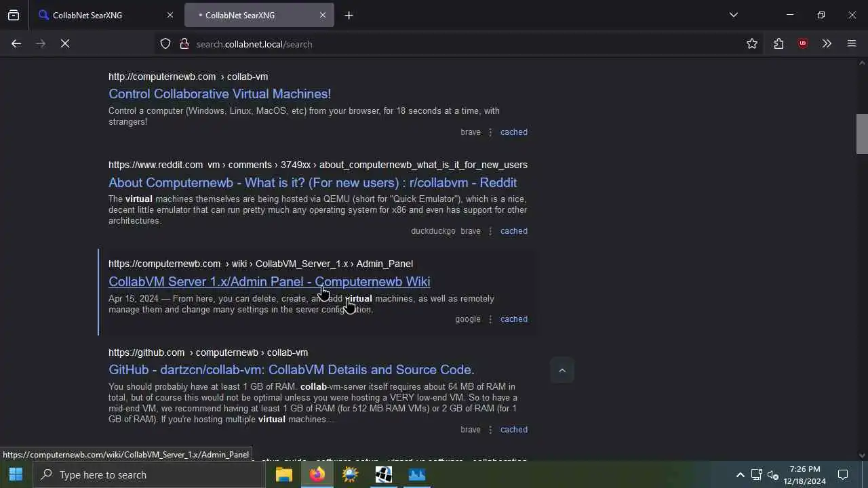Show hidden system tray icons
Screen dimensions: 868x488
tap(740, 474)
